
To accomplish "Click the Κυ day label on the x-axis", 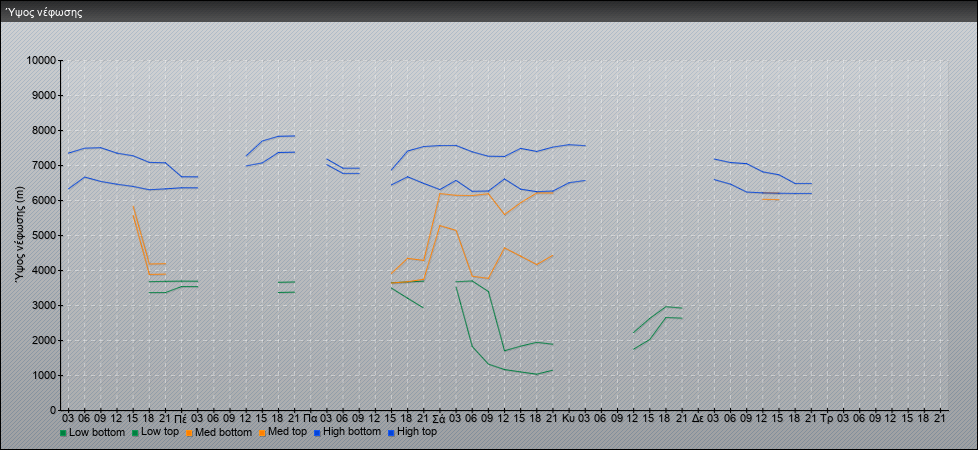I will (568, 418).
